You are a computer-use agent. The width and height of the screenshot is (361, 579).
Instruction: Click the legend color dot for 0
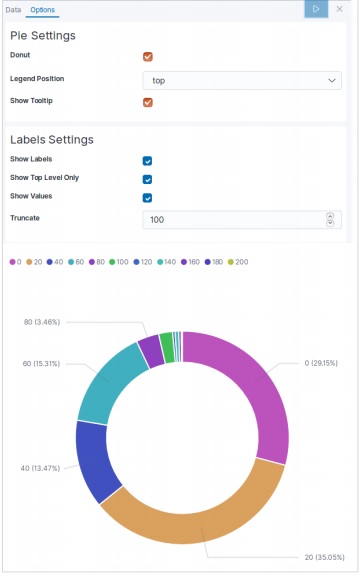coord(13,262)
